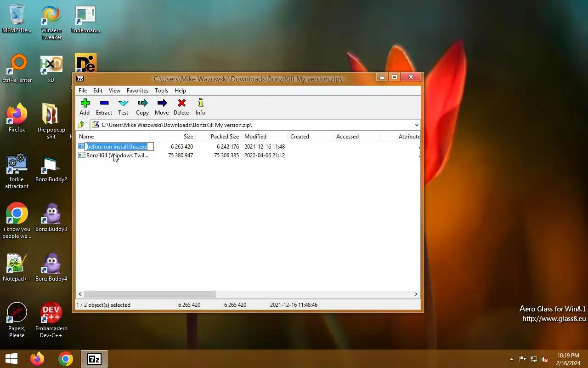Viewport: 588px width, 368px height.
Task: Sort by the Accessed column header
Action: point(356,137)
